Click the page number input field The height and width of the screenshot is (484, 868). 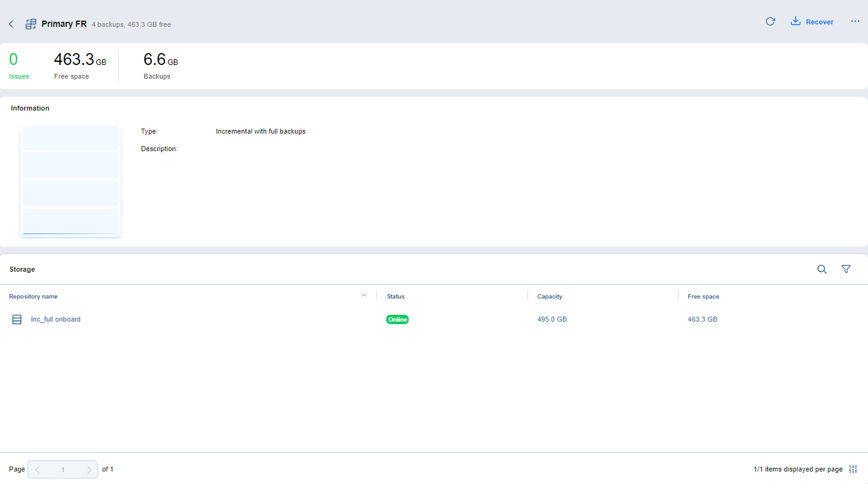tap(62, 469)
